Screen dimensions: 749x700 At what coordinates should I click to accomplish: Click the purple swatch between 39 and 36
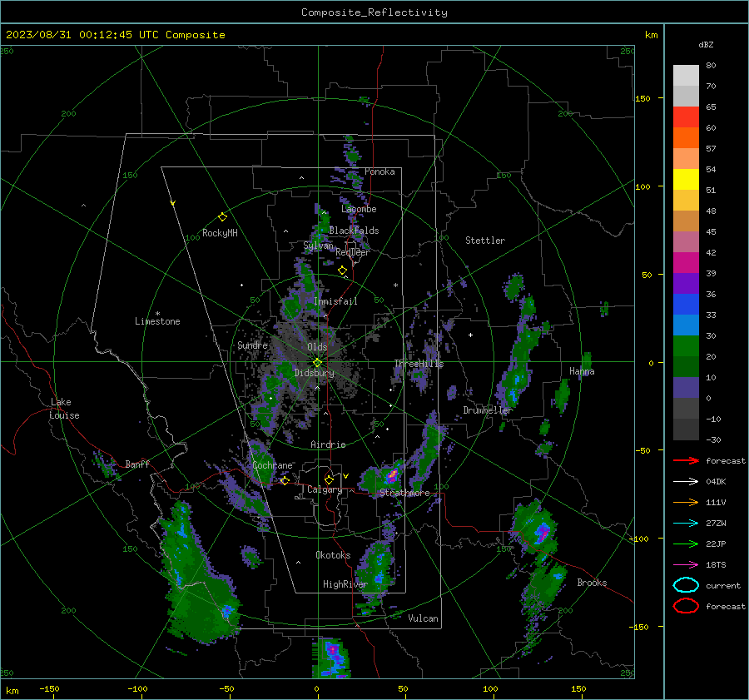686,284
